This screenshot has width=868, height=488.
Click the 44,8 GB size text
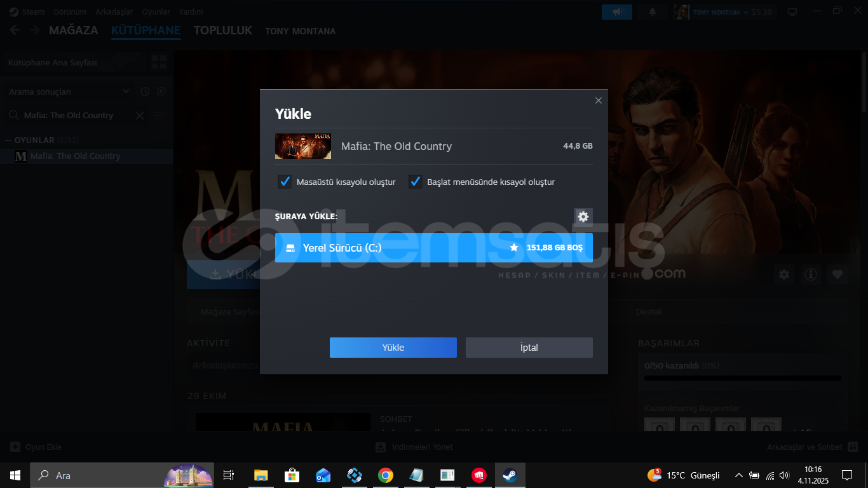578,146
